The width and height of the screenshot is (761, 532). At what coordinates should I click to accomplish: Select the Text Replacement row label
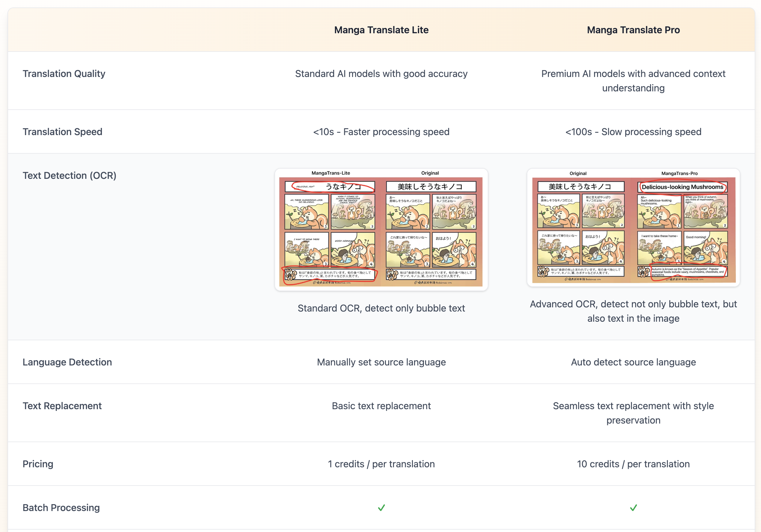[62, 406]
